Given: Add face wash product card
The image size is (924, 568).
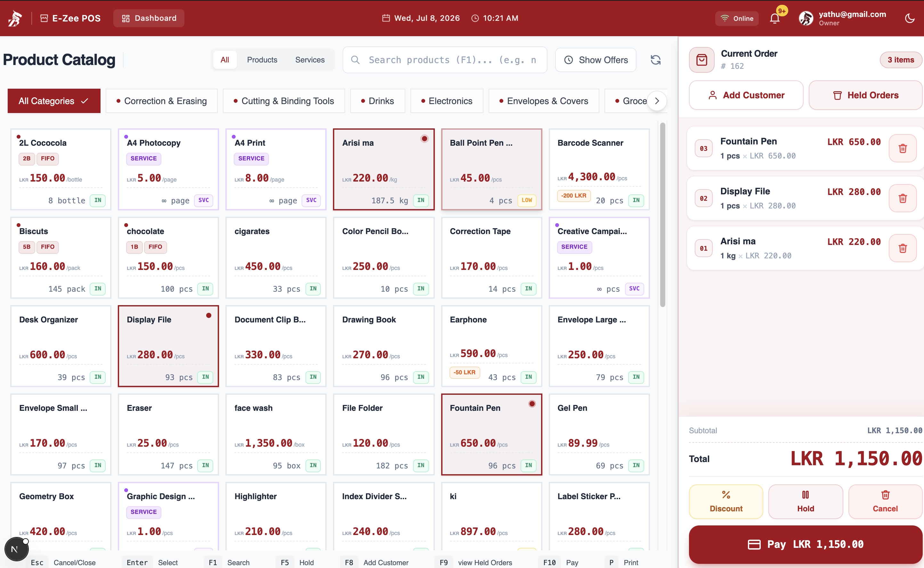Looking at the screenshot, I should pyautogui.click(x=276, y=434).
